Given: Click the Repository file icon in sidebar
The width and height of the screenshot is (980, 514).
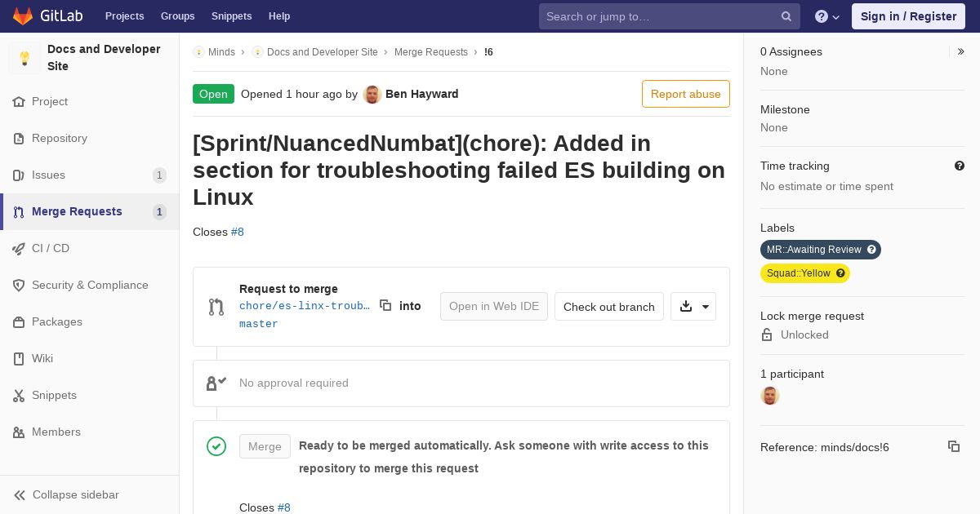Looking at the screenshot, I should [x=19, y=139].
